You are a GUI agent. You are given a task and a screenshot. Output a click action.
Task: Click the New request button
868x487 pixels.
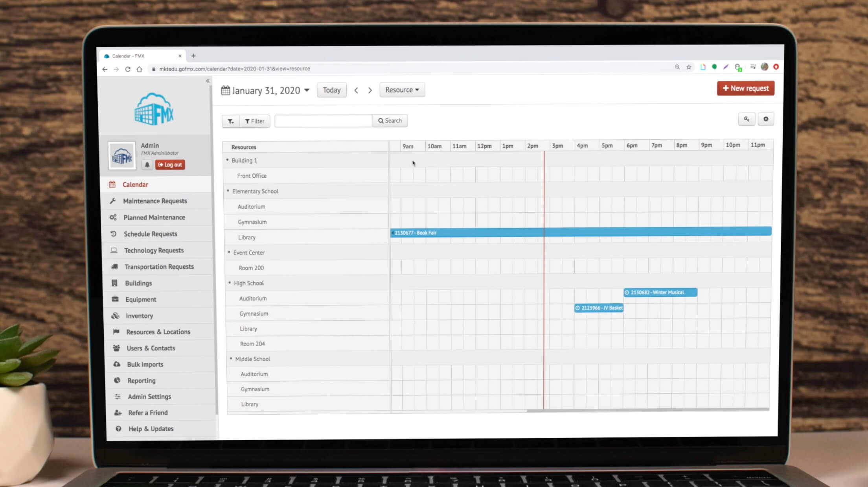point(745,88)
